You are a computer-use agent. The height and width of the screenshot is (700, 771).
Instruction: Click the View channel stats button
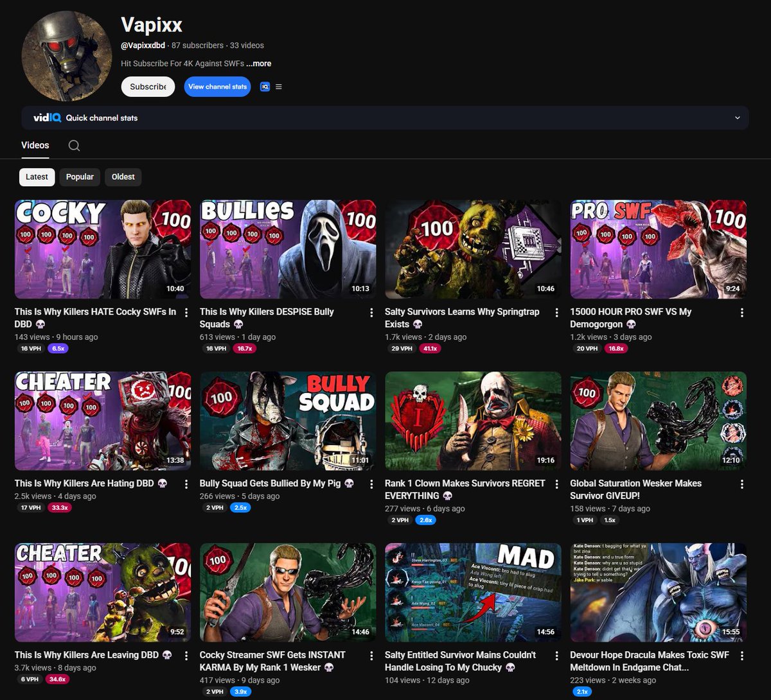[218, 87]
